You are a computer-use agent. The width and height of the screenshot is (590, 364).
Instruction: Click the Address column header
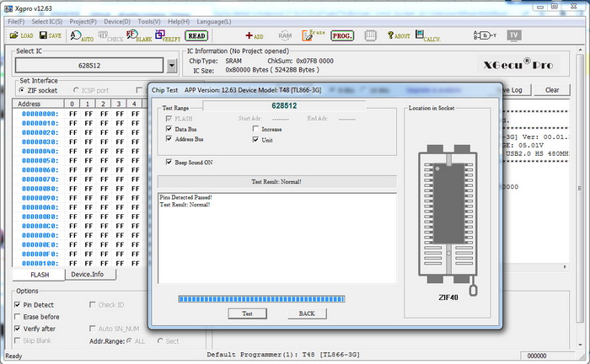[39, 104]
